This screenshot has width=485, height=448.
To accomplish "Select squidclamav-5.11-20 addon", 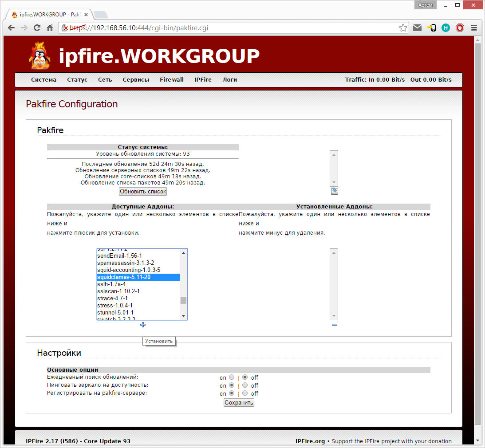I will point(138,277).
